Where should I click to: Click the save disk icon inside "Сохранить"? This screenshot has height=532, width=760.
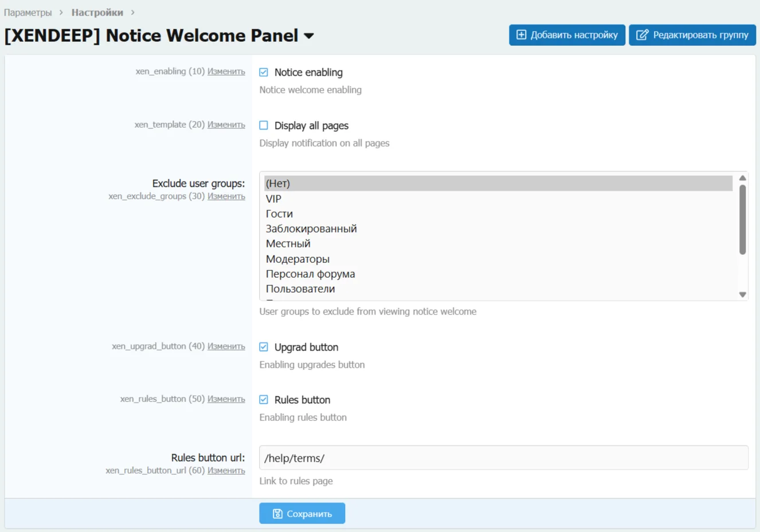coord(277,513)
